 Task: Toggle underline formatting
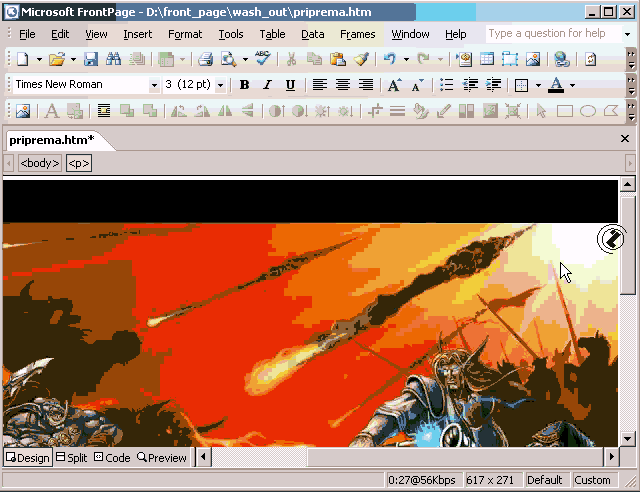[290, 85]
